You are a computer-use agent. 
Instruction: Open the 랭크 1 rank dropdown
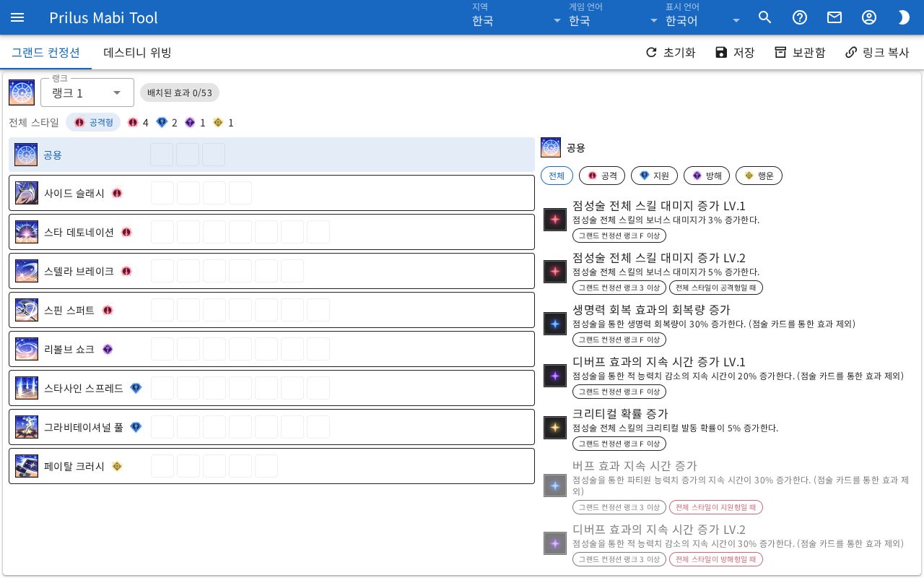[87, 92]
